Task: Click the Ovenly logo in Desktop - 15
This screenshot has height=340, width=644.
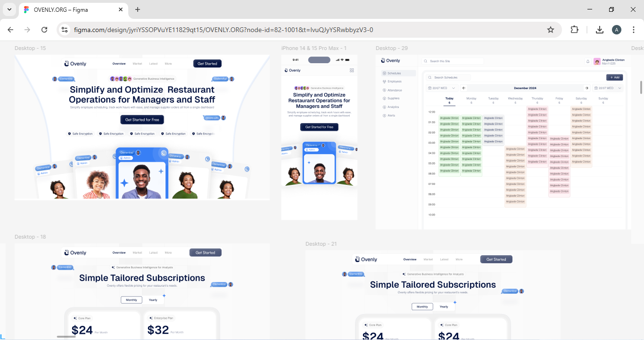Action: tap(75, 64)
